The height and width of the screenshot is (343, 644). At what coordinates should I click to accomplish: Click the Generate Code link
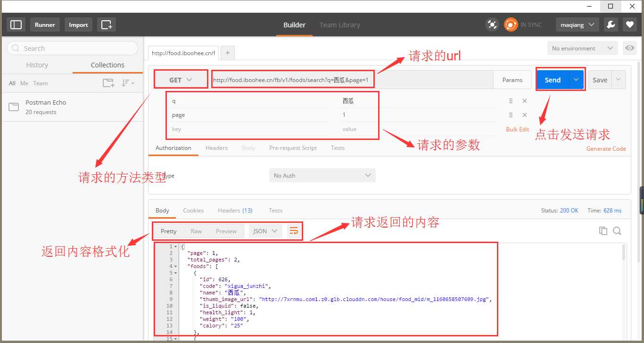click(606, 148)
